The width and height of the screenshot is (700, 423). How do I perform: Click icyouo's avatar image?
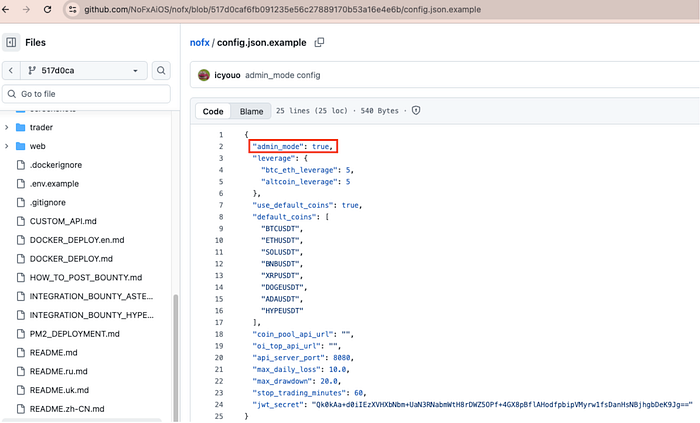204,75
